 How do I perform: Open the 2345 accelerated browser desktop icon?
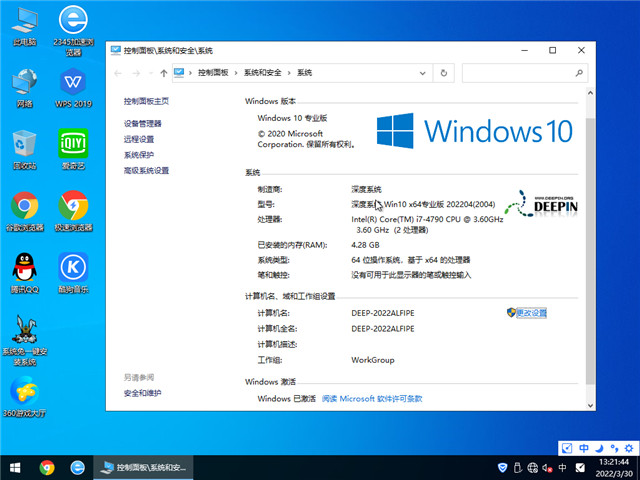pos(73,22)
